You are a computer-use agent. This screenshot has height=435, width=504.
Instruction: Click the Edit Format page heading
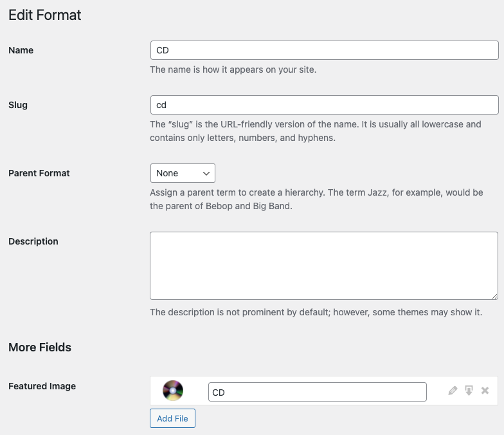point(45,15)
